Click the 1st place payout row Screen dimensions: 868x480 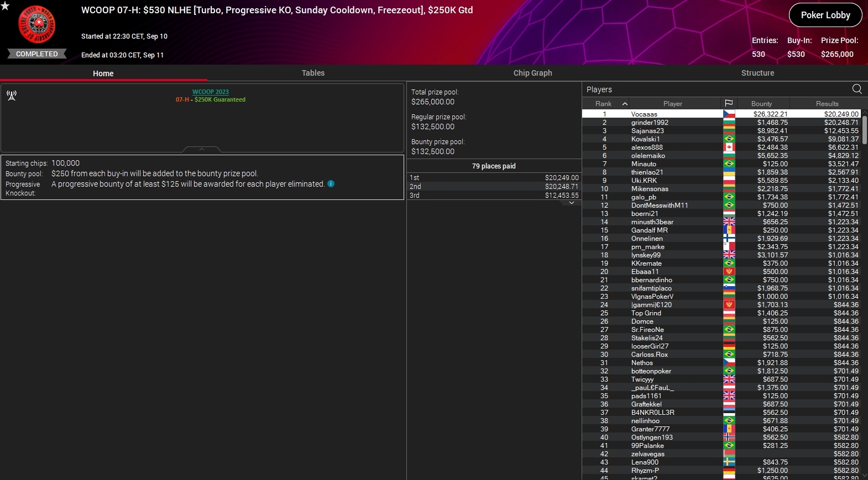pyautogui.click(x=494, y=177)
